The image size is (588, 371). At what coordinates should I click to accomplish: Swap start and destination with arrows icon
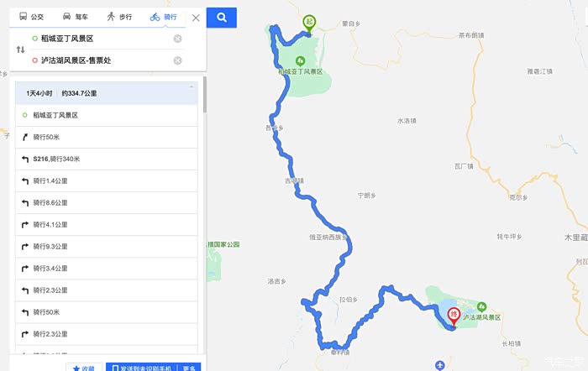[x=21, y=50]
